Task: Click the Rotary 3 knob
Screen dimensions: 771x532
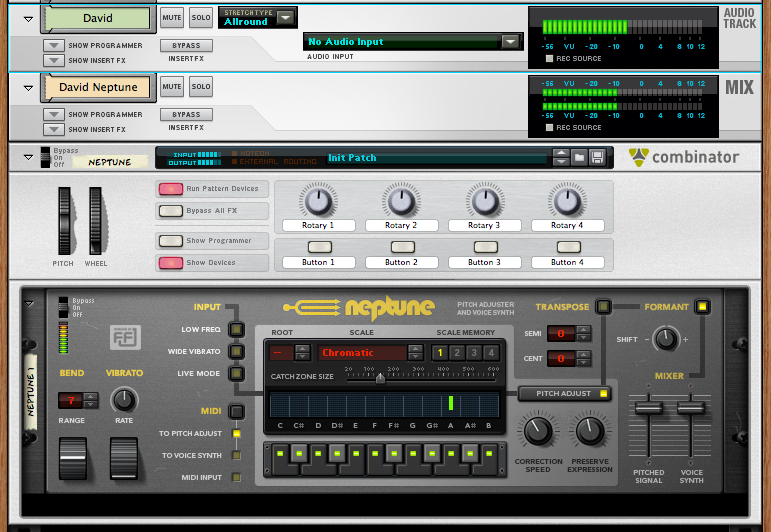Action: pyautogui.click(x=484, y=201)
